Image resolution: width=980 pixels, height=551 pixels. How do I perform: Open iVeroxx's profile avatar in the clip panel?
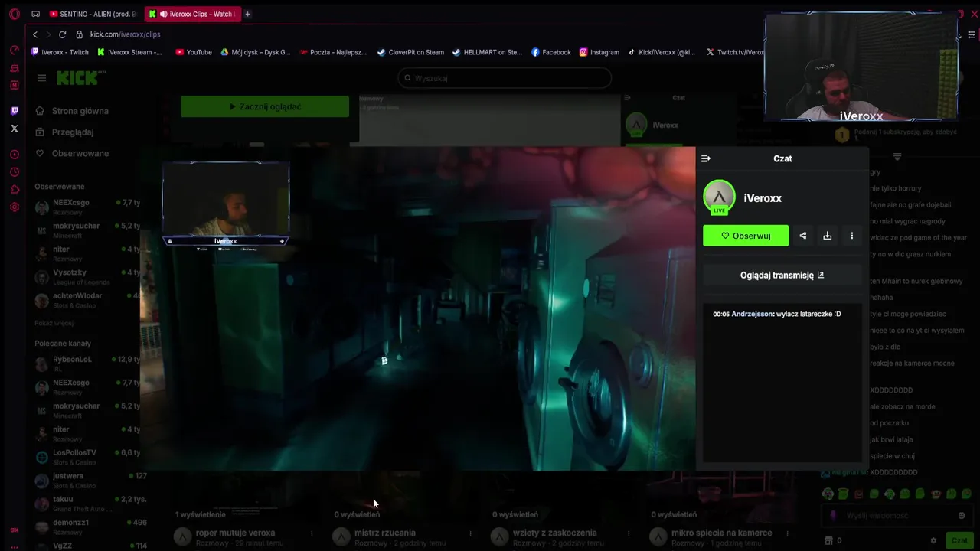pyautogui.click(x=719, y=197)
